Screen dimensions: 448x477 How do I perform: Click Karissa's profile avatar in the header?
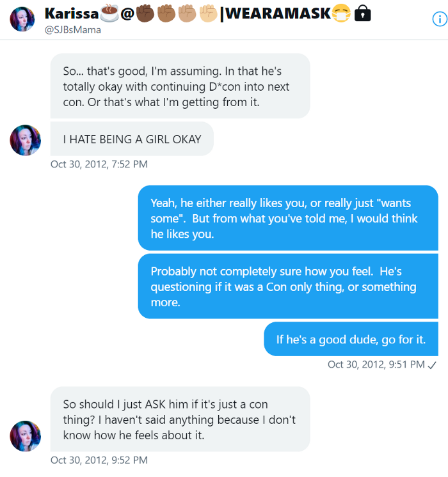[x=22, y=19]
